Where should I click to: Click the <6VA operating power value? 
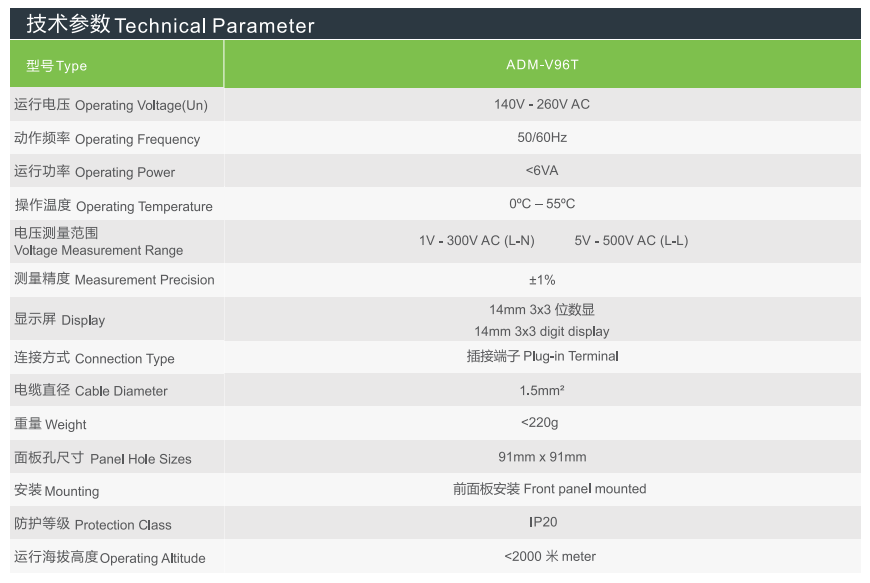pyautogui.click(x=542, y=171)
